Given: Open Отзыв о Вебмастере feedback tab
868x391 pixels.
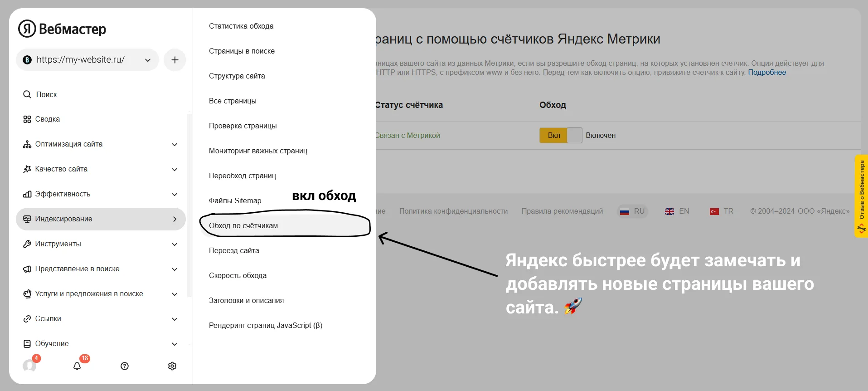Looking at the screenshot, I should (861, 196).
